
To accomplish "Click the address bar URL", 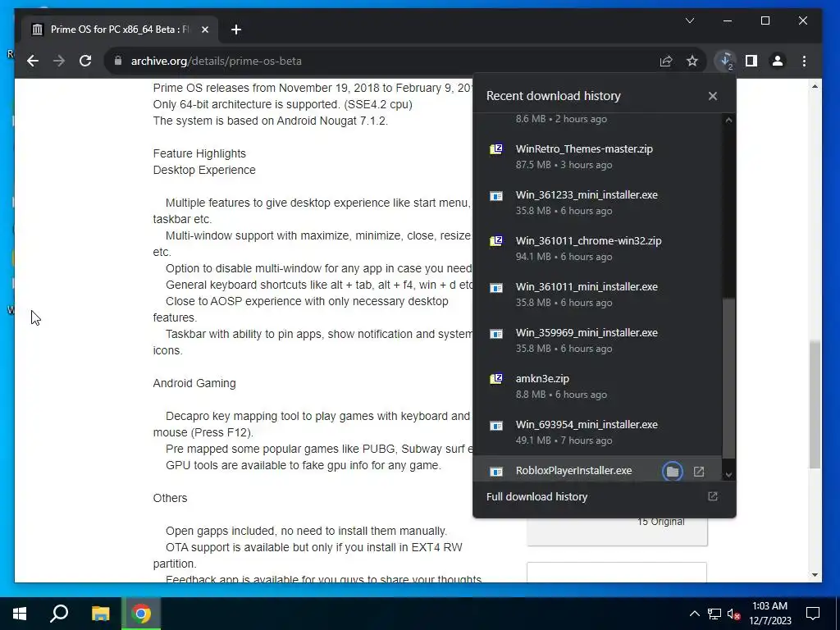I will pyautogui.click(x=217, y=61).
